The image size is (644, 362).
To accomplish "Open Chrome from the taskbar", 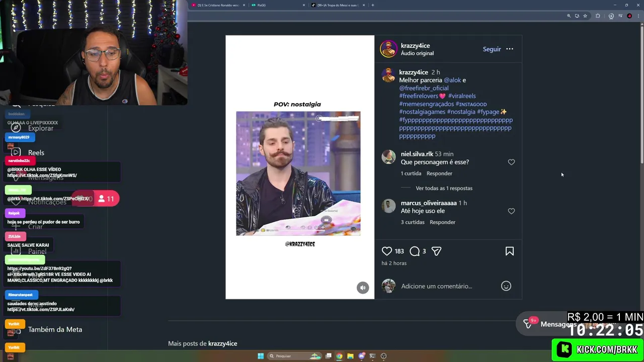I will [x=340, y=356].
